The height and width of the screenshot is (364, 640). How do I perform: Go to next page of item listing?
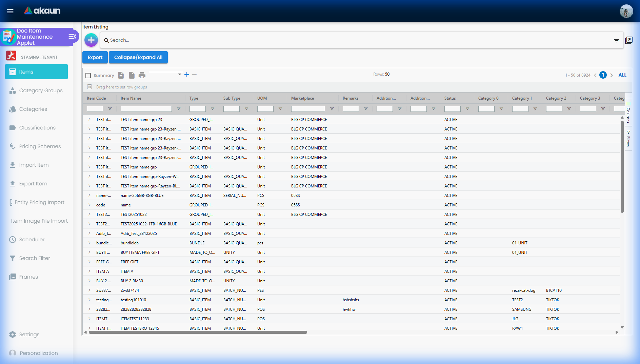coord(612,75)
